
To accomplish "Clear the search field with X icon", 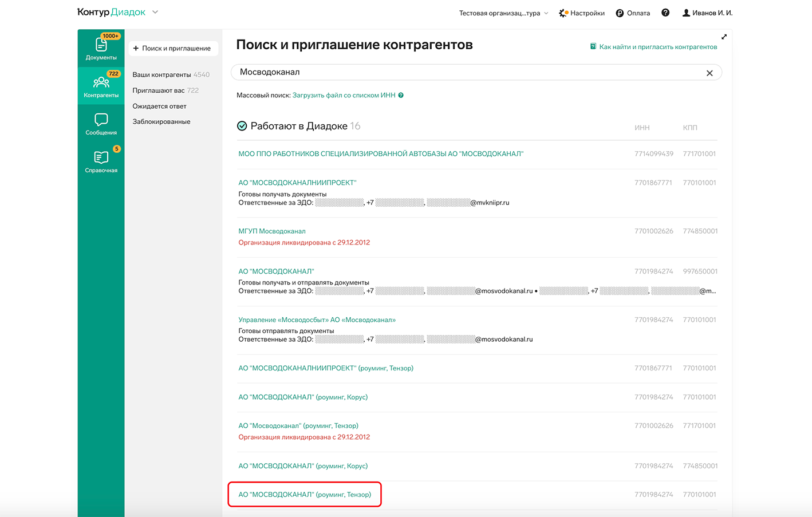I will click(x=709, y=73).
